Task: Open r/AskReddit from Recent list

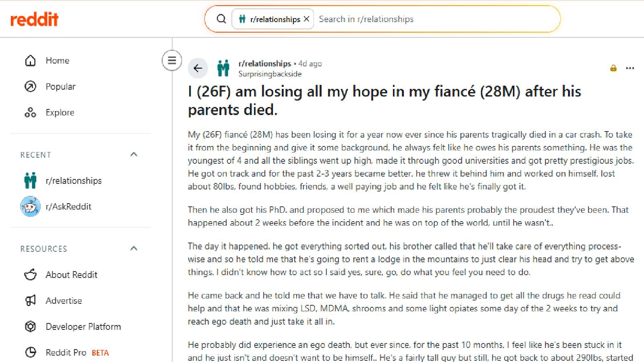Action: pyautogui.click(x=68, y=207)
